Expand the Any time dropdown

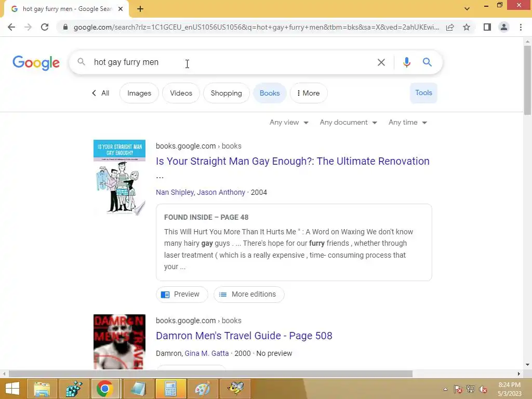click(x=407, y=123)
